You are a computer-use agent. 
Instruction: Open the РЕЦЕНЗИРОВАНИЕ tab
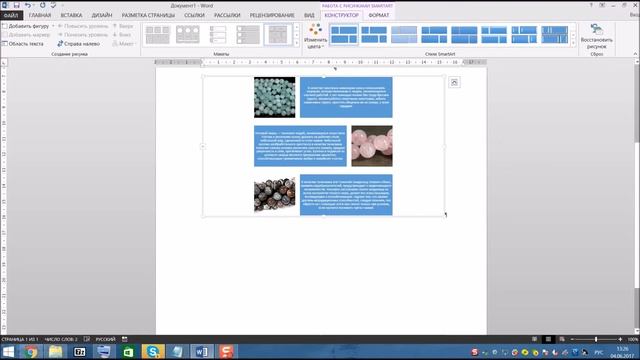[x=272, y=16]
